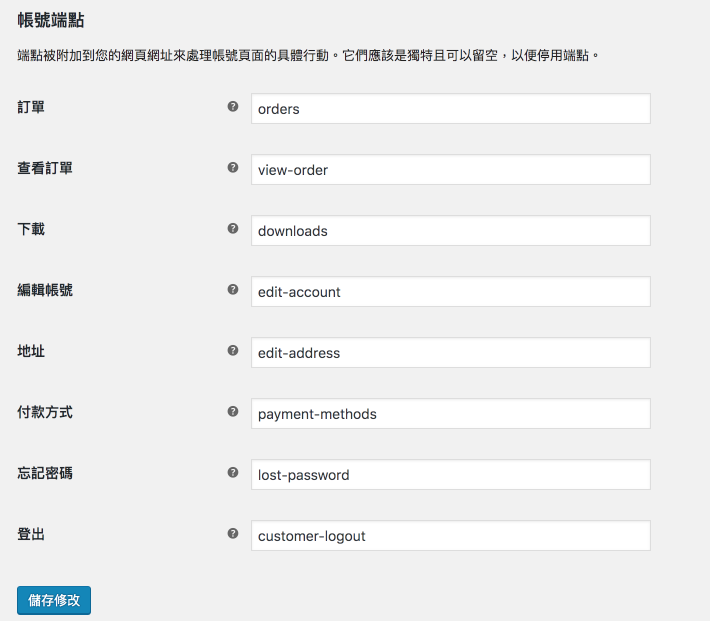Click the help icon beside 地址

point(233,350)
